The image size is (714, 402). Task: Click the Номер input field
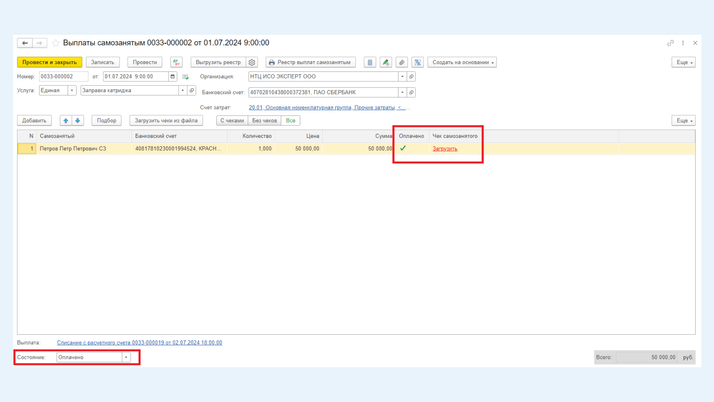[x=63, y=76]
